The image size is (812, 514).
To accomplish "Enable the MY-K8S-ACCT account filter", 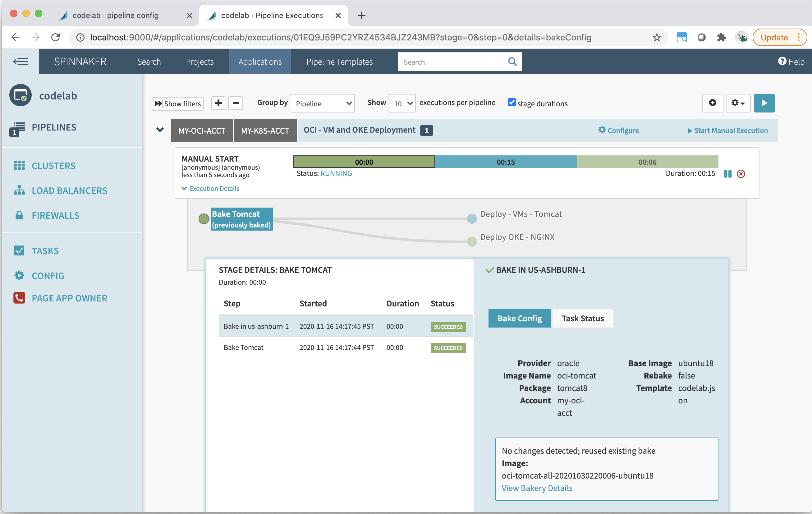I will (x=265, y=131).
